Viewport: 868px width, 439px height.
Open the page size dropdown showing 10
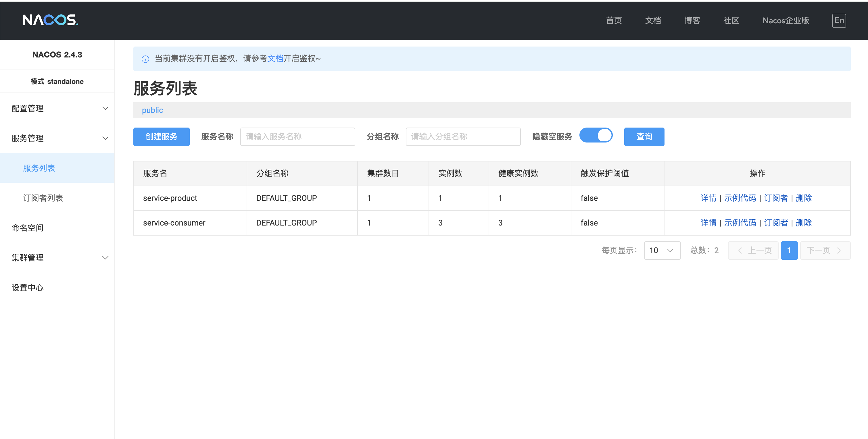tap(662, 250)
